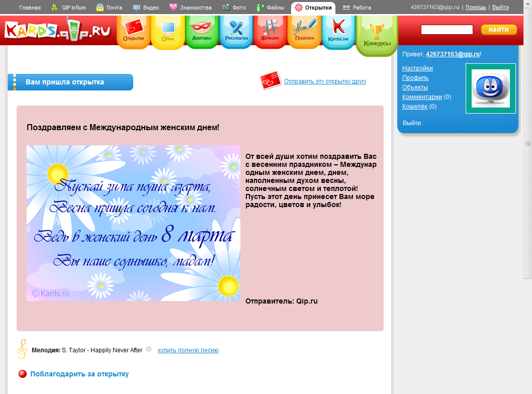This screenshot has height=394, width=532.
Task: Click the Работа briefcase icon
Action: click(x=346, y=7)
